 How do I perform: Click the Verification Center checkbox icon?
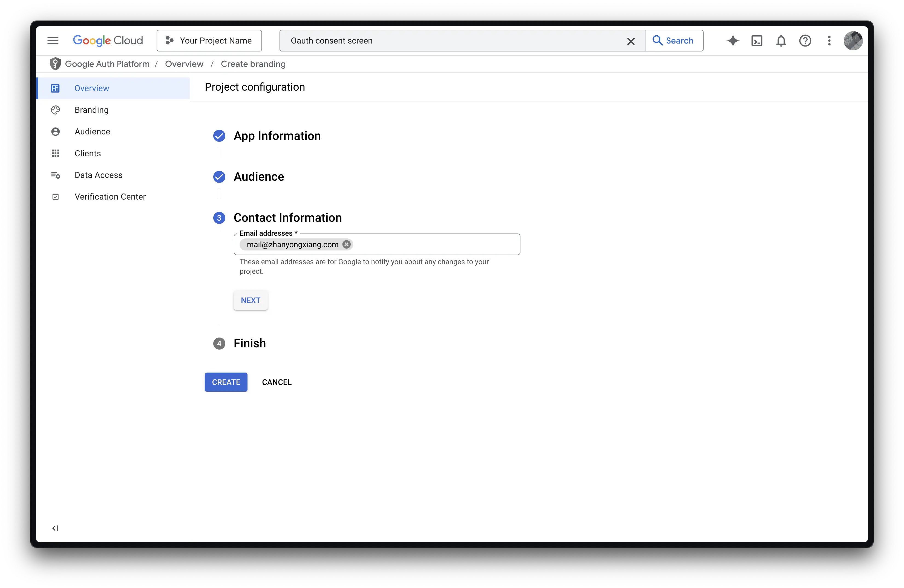(x=56, y=197)
